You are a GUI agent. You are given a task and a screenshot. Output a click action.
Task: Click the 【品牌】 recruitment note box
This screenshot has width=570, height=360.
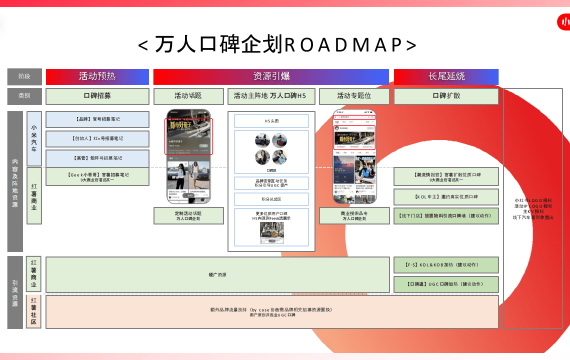coord(97,119)
